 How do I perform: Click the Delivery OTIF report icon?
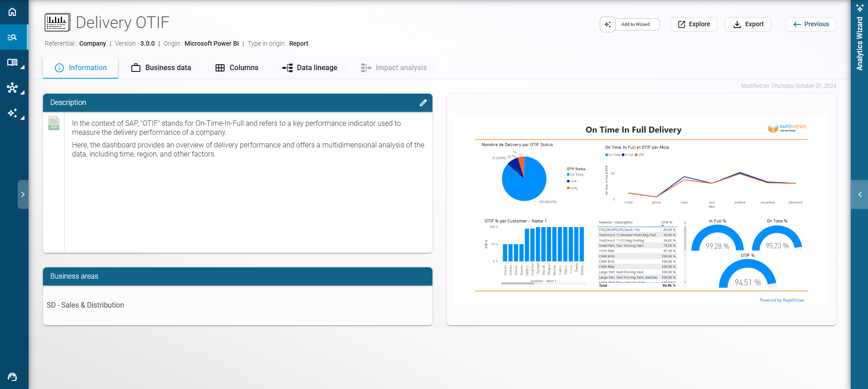[x=58, y=22]
